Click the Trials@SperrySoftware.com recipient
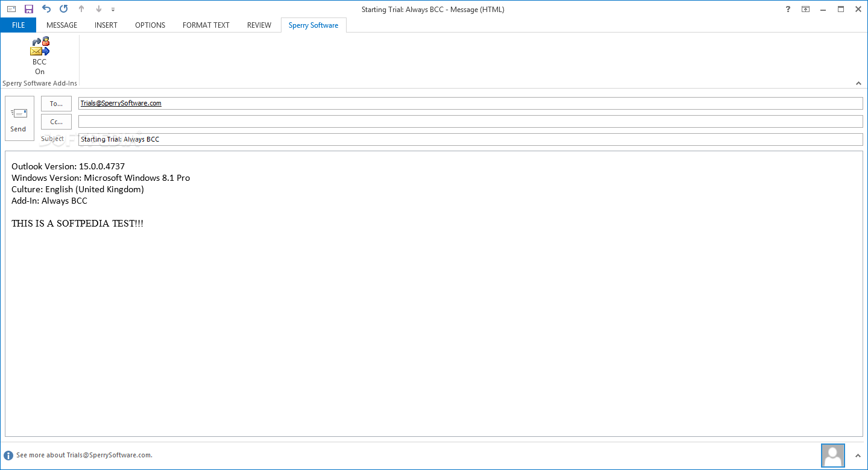The height and width of the screenshot is (470, 868). (x=121, y=103)
